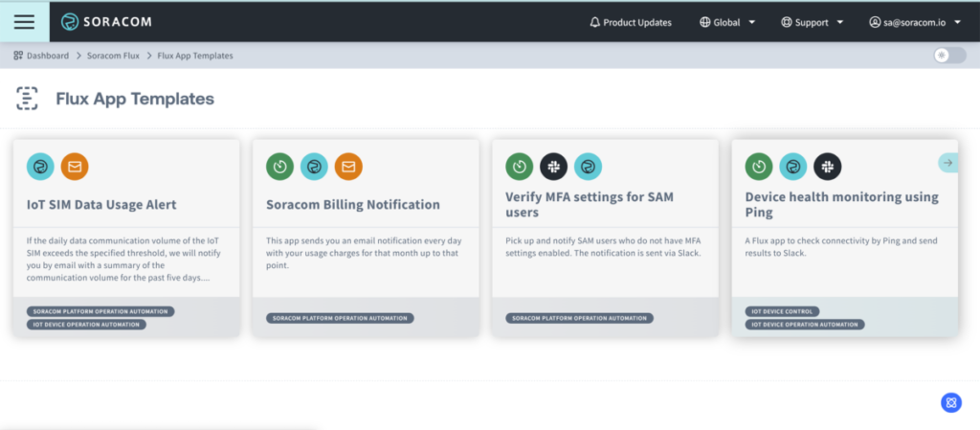Click timer icon on Device health monitoring card
Image resolution: width=980 pixels, height=430 pixels.
(759, 167)
